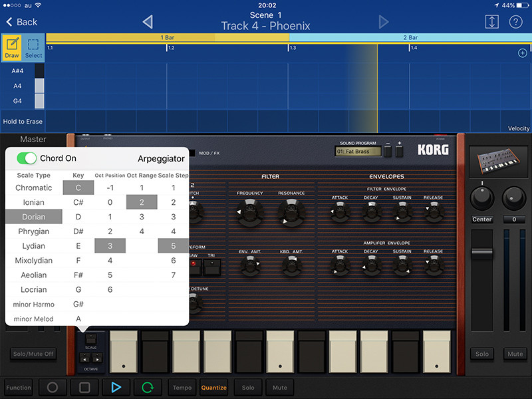Toggle the bottom bar Solo button
Image resolution: width=532 pixels, height=399 pixels.
coord(248,387)
